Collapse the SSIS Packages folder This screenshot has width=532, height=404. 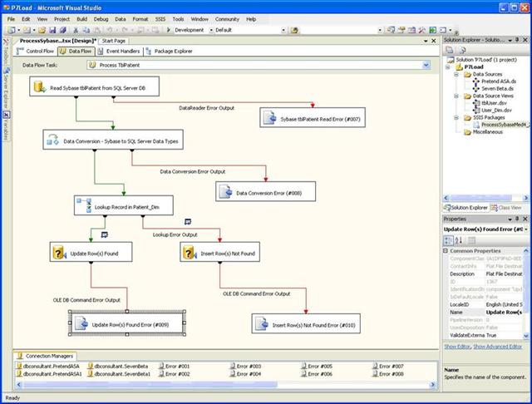(x=456, y=118)
